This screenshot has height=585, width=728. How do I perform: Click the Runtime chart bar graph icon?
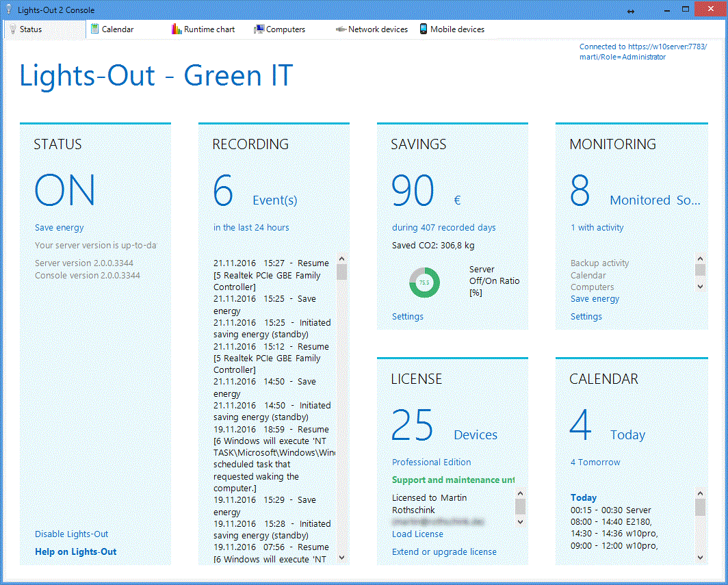click(x=177, y=29)
